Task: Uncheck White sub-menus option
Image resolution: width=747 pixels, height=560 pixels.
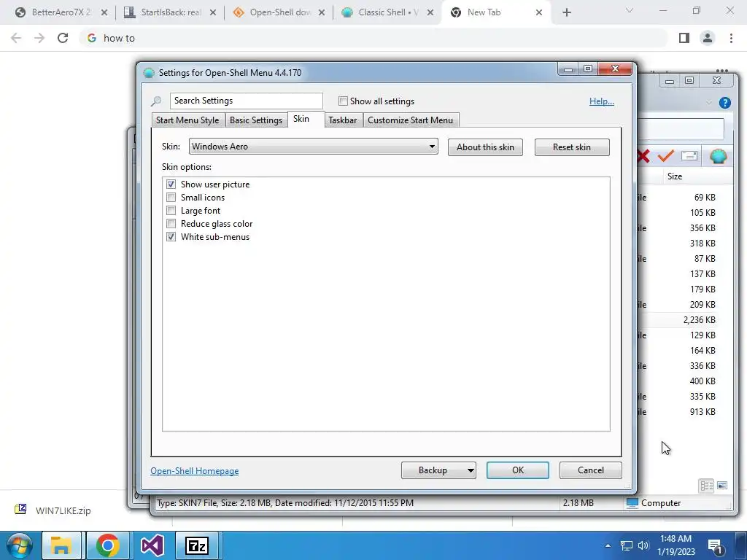Action: [171, 237]
